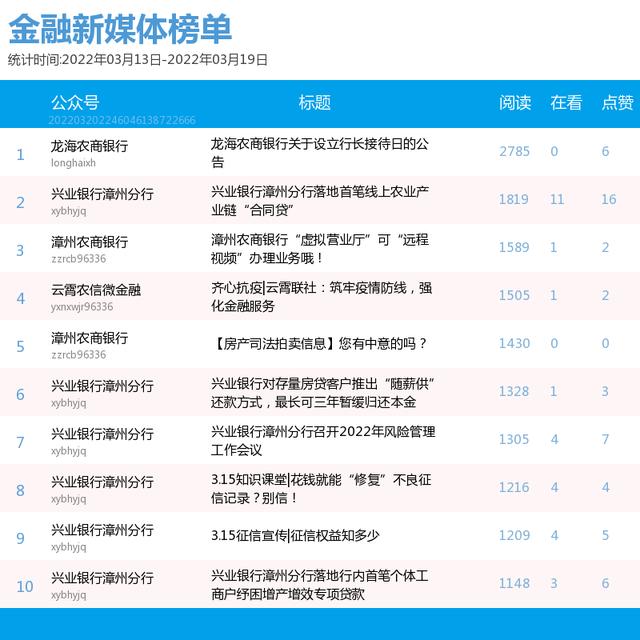Open 兴业银行漳州分行 account in the rank 7 row

(x=102, y=434)
